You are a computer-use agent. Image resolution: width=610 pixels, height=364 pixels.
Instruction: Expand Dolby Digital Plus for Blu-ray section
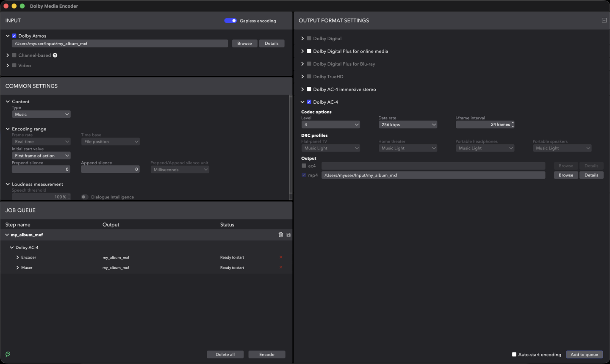tap(302, 64)
